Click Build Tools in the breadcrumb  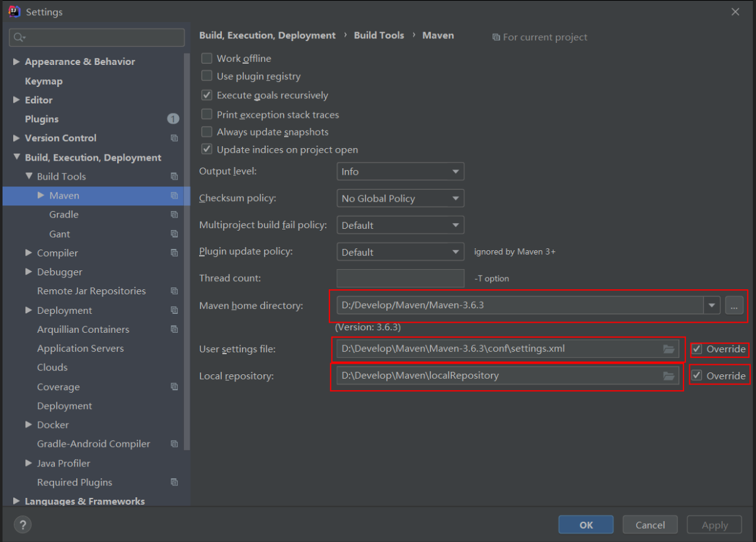coord(379,35)
